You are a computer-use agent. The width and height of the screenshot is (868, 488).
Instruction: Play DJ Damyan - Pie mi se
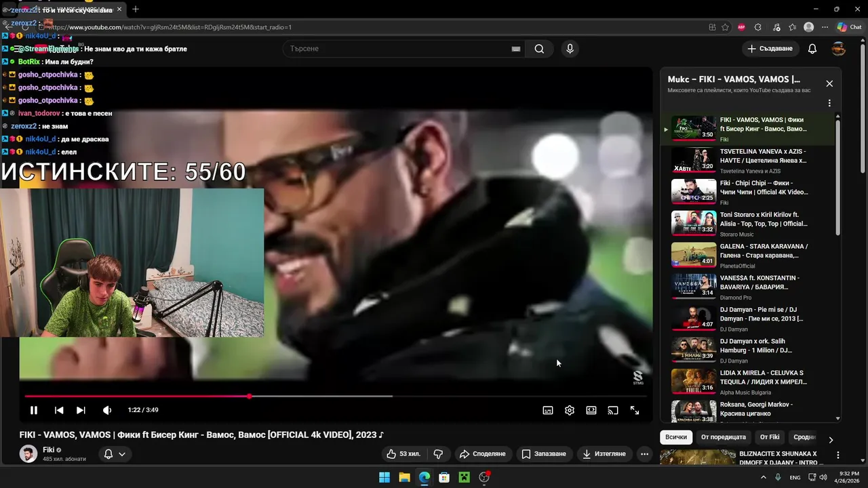pos(748,318)
